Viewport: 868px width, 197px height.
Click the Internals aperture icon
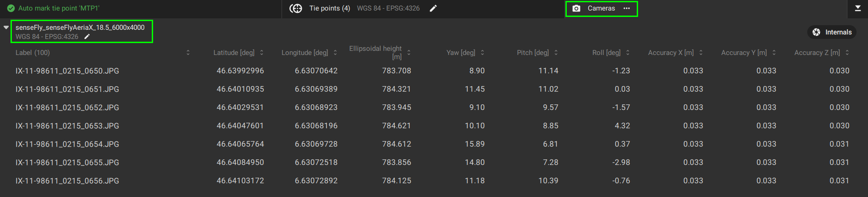[816, 32]
